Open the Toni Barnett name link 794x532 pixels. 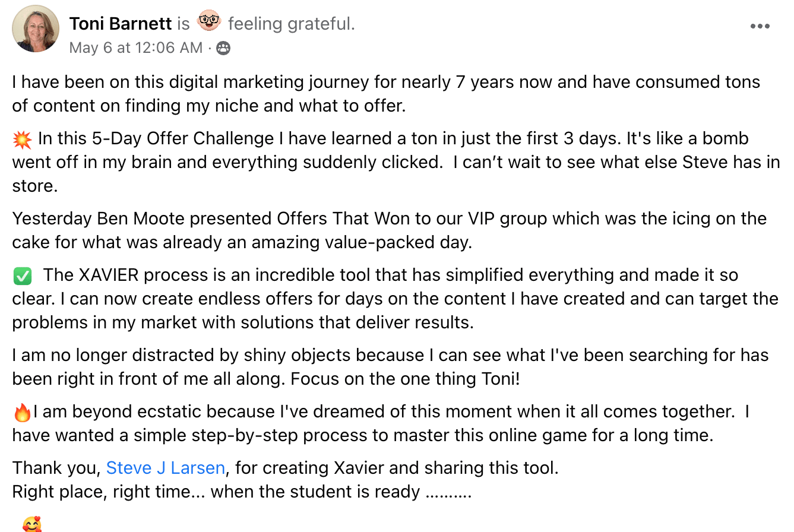(121, 24)
